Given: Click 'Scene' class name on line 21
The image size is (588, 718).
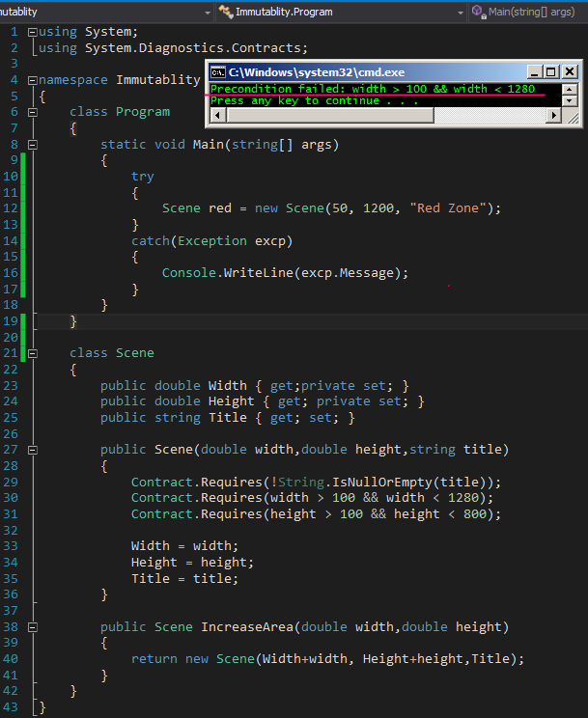Looking at the screenshot, I should (x=135, y=353).
